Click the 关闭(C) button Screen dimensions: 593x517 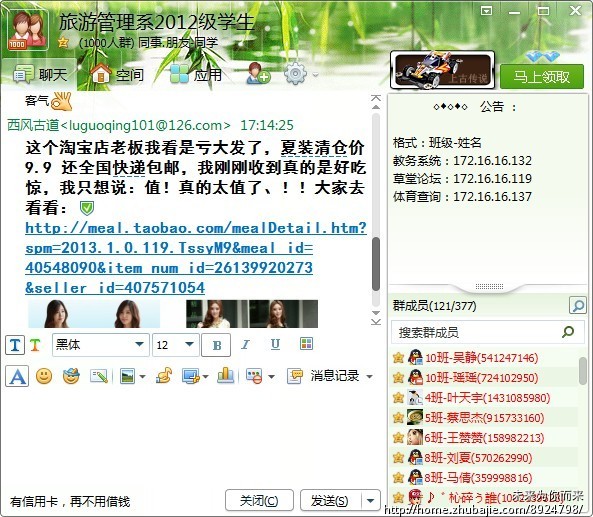tap(259, 501)
